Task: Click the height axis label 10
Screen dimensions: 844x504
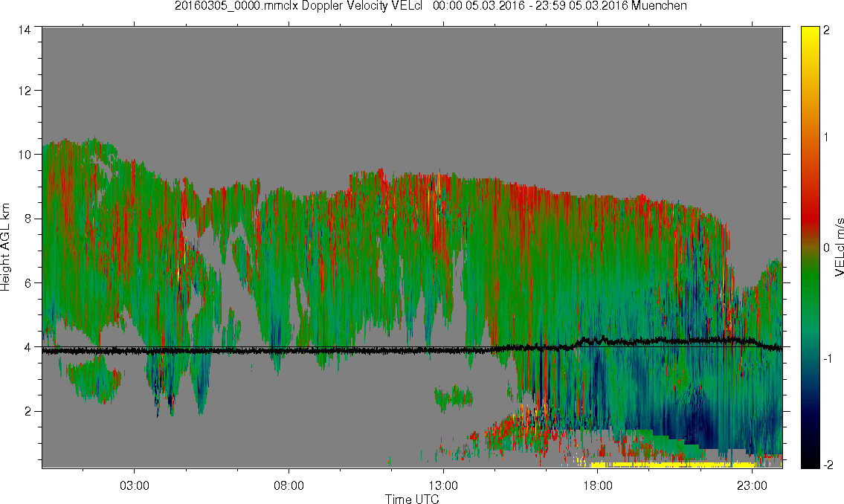Action: click(25, 155)
